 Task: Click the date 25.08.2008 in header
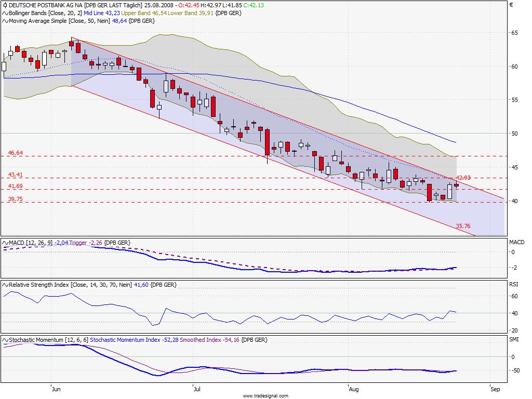click(x=159, y=5)
